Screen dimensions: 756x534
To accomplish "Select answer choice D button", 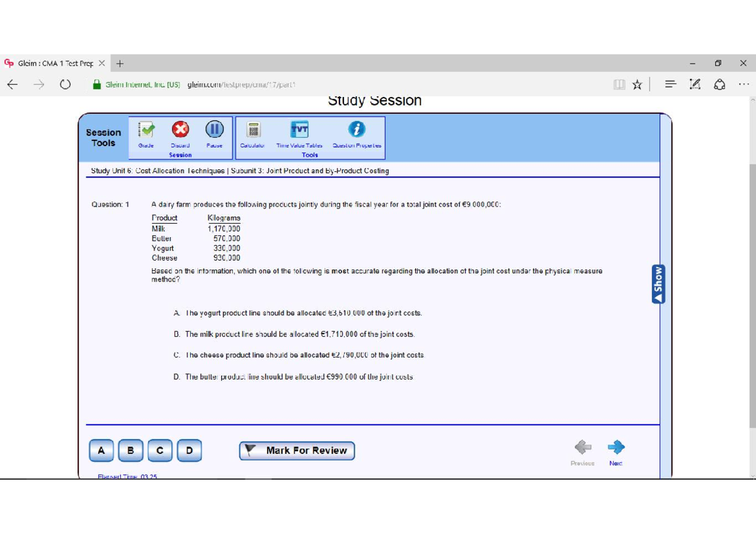I will pyautogui.click(x=190, y=450).
